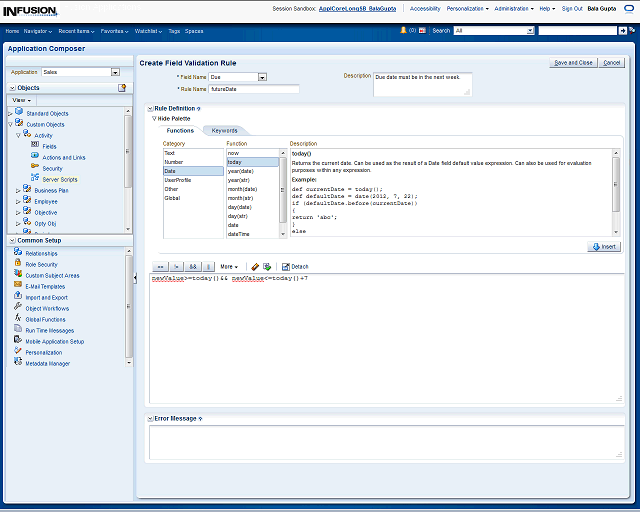Image resolution: width=640 pixels, height=512 pixels.
Task: Open the Navigator menu
Action: pos(38,31)
